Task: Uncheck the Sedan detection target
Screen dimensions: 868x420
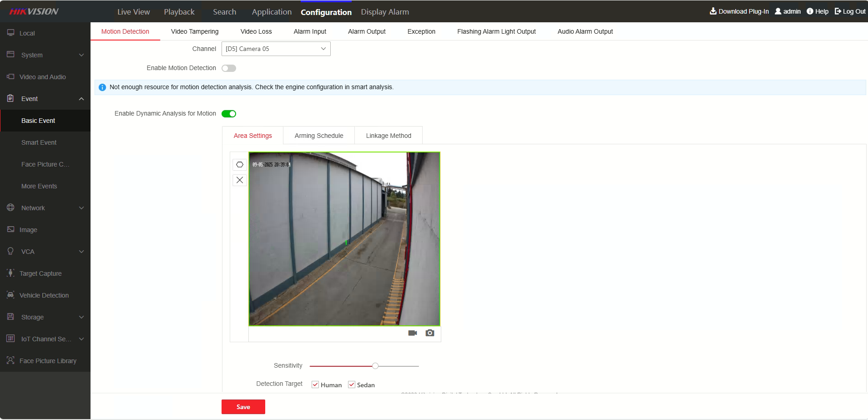Action: click(x=352, y=385)
